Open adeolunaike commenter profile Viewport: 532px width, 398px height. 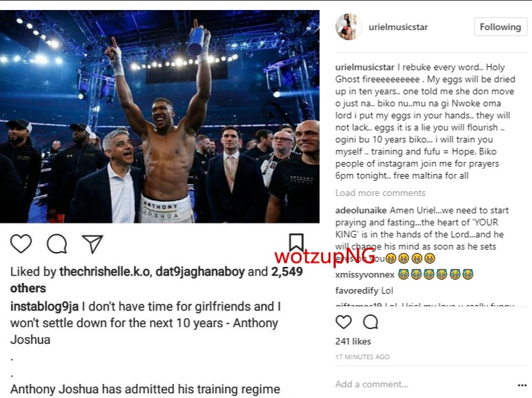pos(361,210)
